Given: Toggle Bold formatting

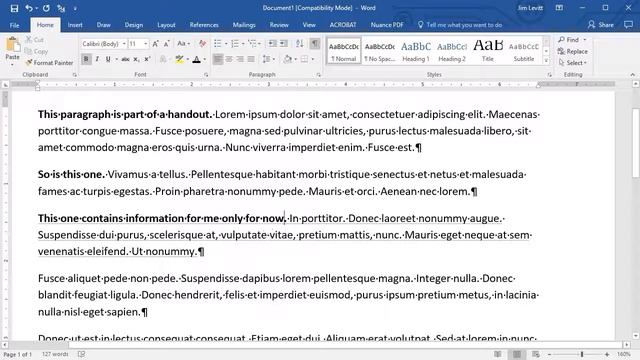Looking at the screenshot, I should tap(86, 60).
